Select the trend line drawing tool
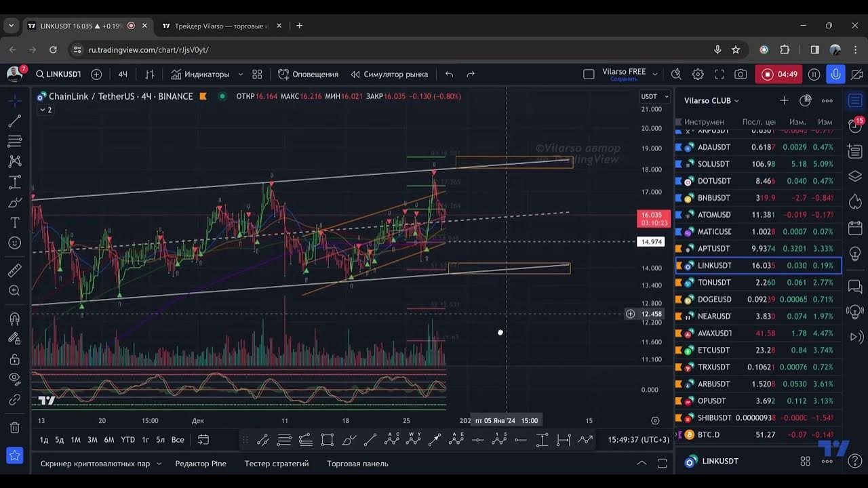 tap(14, 121)
